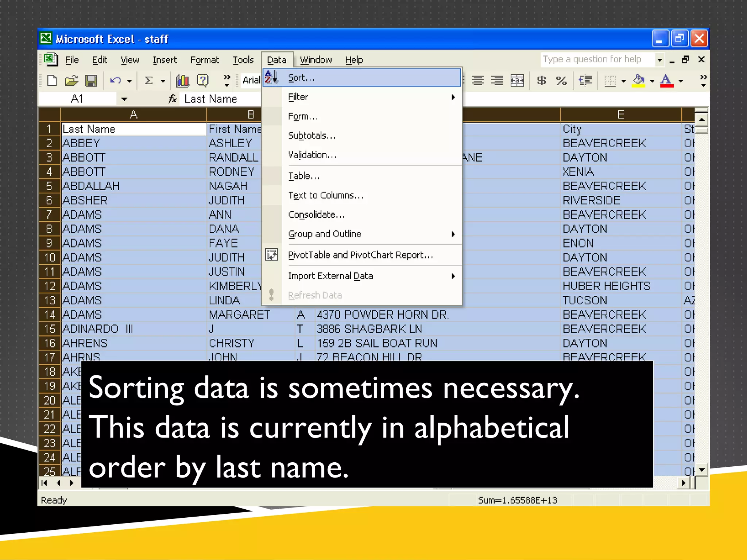Open the Format menu
This screenshot has height=560, width=747.
(x=204, y=60)
